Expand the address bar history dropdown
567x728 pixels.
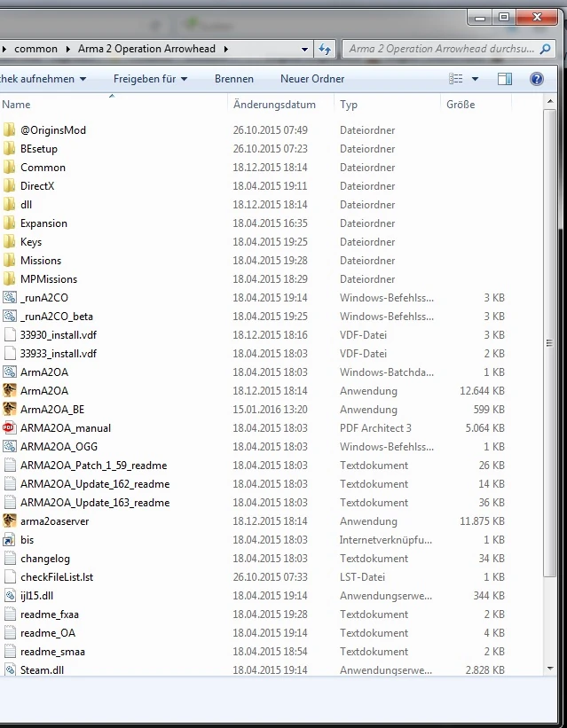304,49
